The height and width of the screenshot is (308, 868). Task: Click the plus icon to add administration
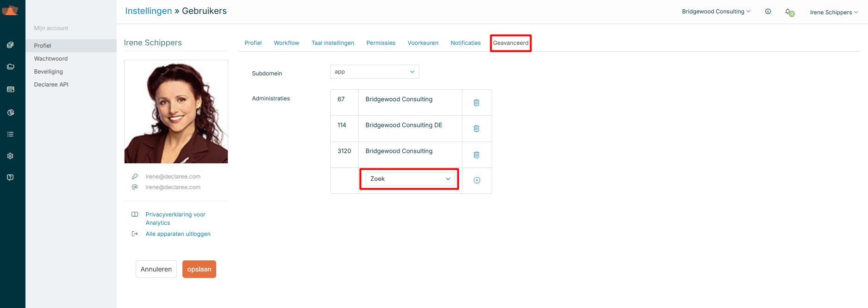477,180
